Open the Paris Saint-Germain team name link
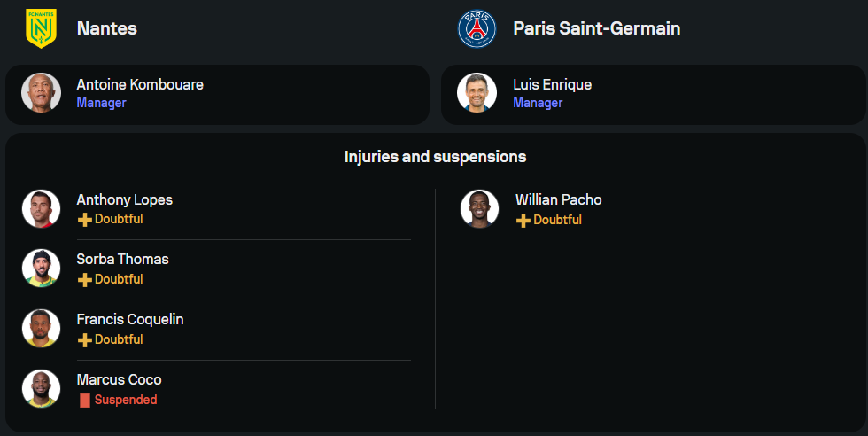Image resolution: width=868 pixels, height=436 pixels. 596,28
